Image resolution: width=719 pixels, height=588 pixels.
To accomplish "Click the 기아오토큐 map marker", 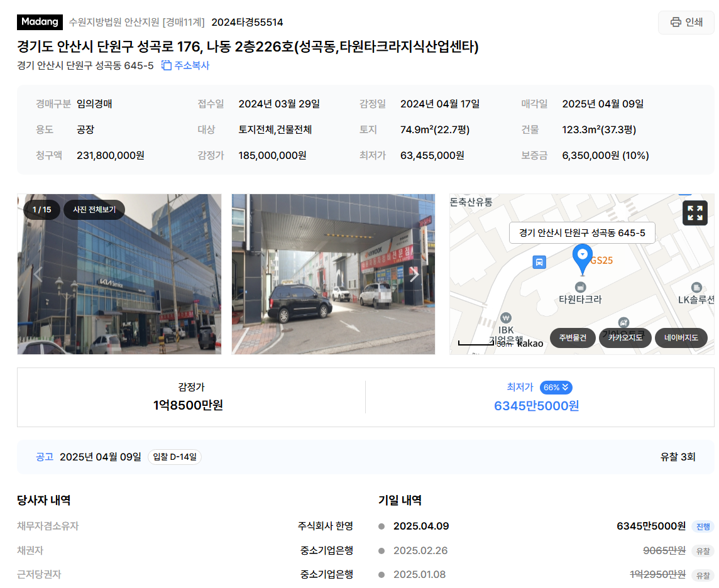I will [623, 322].
